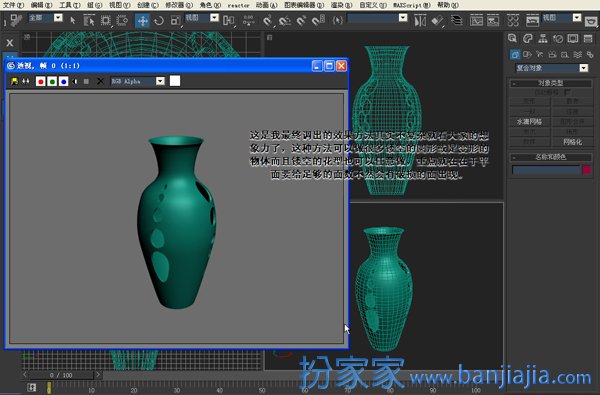Switch to the Modify command panel tab

(x=528, y=38)
